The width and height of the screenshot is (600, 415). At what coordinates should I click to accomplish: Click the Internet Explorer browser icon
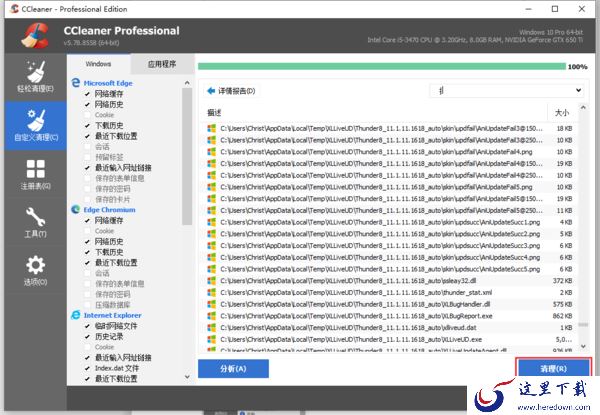[x=76, y=315]
